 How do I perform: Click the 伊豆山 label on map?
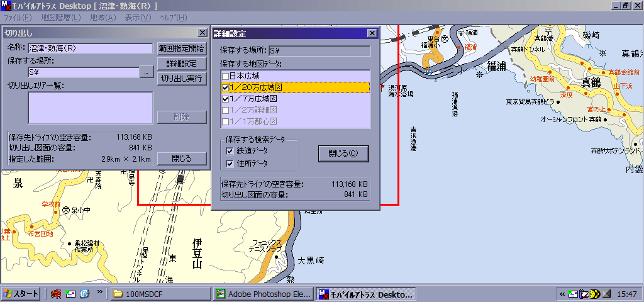click(197, 254)
